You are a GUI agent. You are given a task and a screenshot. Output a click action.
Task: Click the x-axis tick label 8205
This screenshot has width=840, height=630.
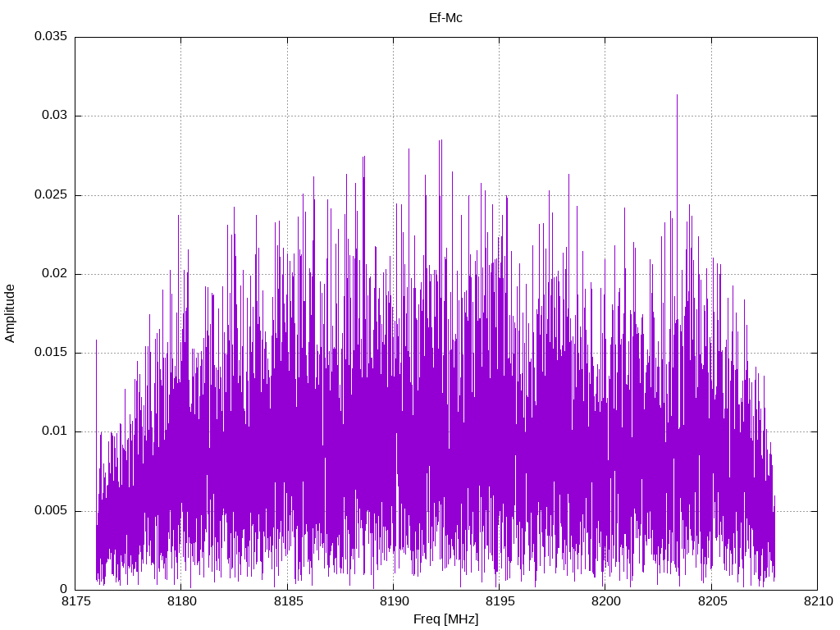tap(712, 601)
